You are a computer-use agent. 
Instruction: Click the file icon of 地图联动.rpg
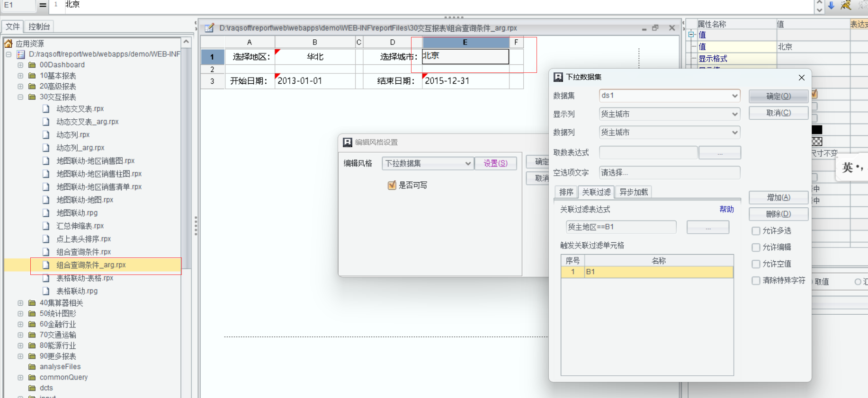(46, 213)
